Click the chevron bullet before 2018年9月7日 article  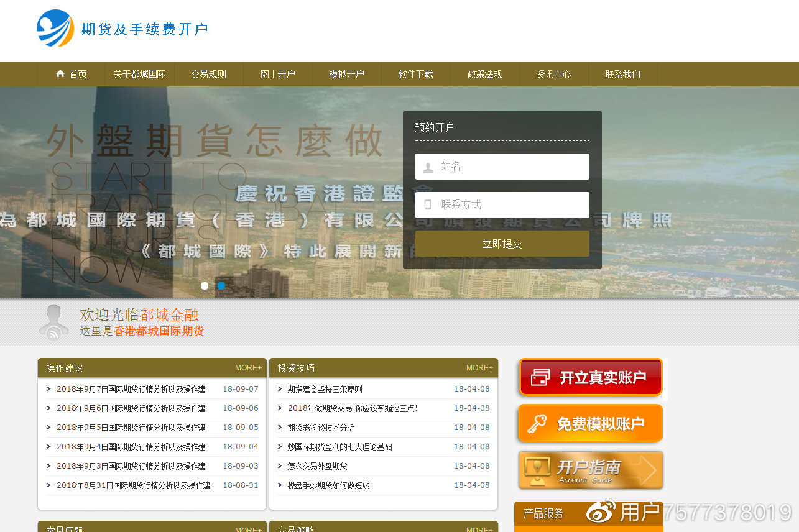(48, 389)
